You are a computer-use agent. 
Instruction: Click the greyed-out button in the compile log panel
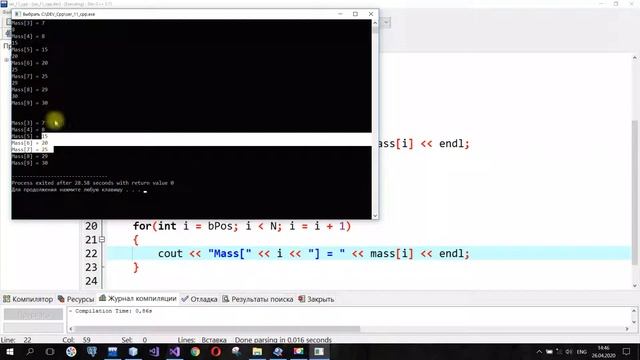pyautogui.click(x=33, y=314)
